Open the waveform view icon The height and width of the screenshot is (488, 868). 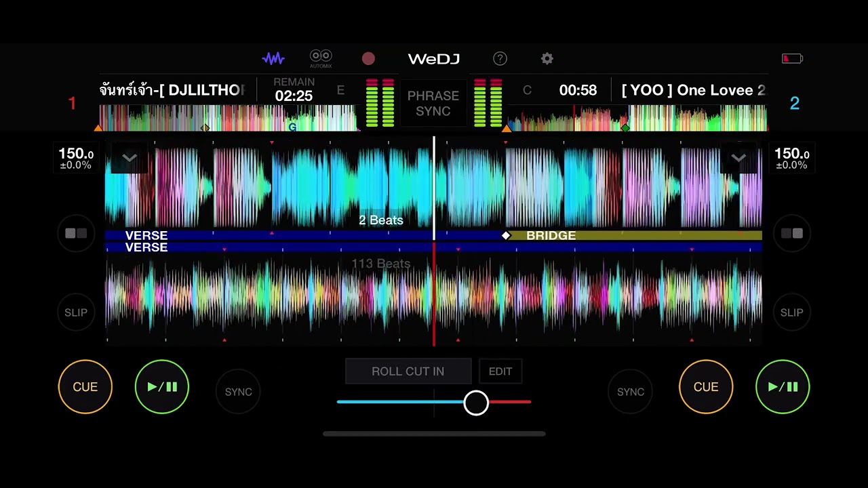tap(273, 59)
